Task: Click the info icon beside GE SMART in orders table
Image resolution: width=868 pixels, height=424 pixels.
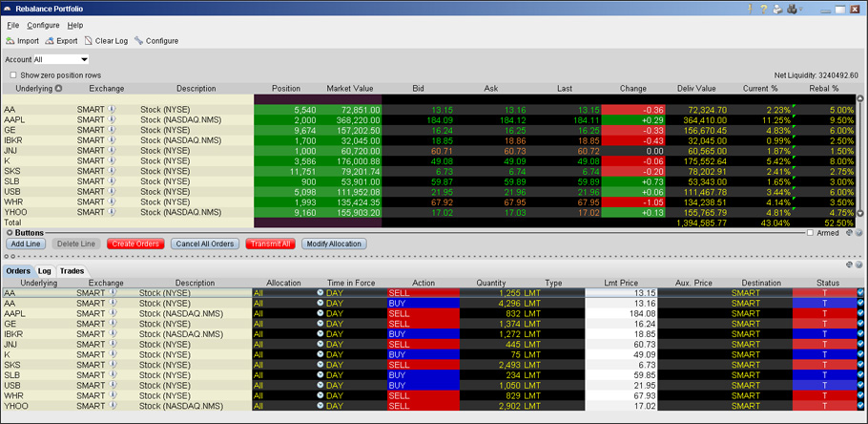Action: click(x=111, y=324)
